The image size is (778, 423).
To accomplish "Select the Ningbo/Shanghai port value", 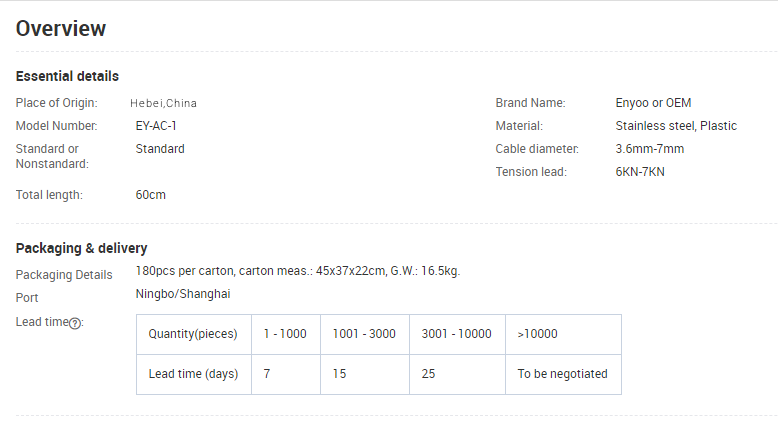I will click(183, 294).
